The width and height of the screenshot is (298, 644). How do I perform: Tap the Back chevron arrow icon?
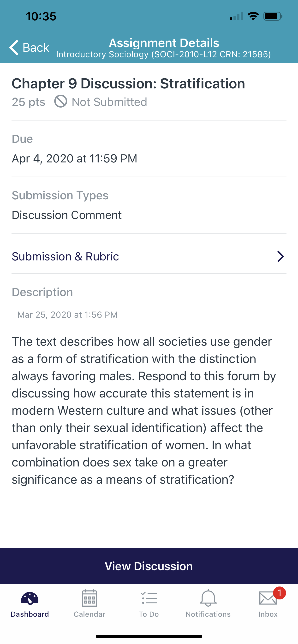(x=14, y=47)
